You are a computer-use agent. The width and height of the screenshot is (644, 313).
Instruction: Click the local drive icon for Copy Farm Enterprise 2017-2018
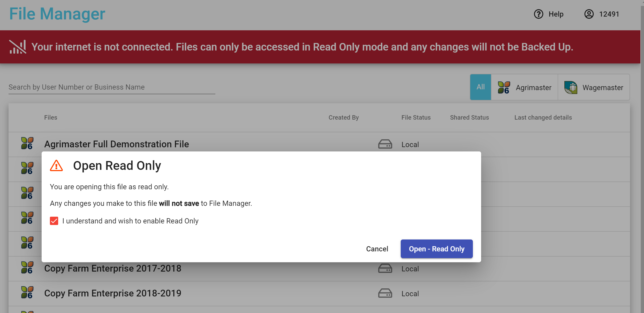coord(385,268)
